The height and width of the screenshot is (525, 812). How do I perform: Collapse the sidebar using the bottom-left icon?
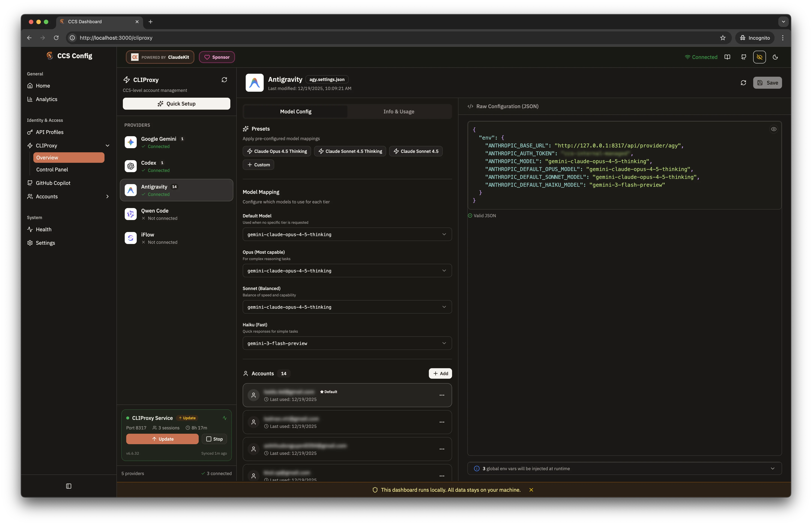(69, 486)
